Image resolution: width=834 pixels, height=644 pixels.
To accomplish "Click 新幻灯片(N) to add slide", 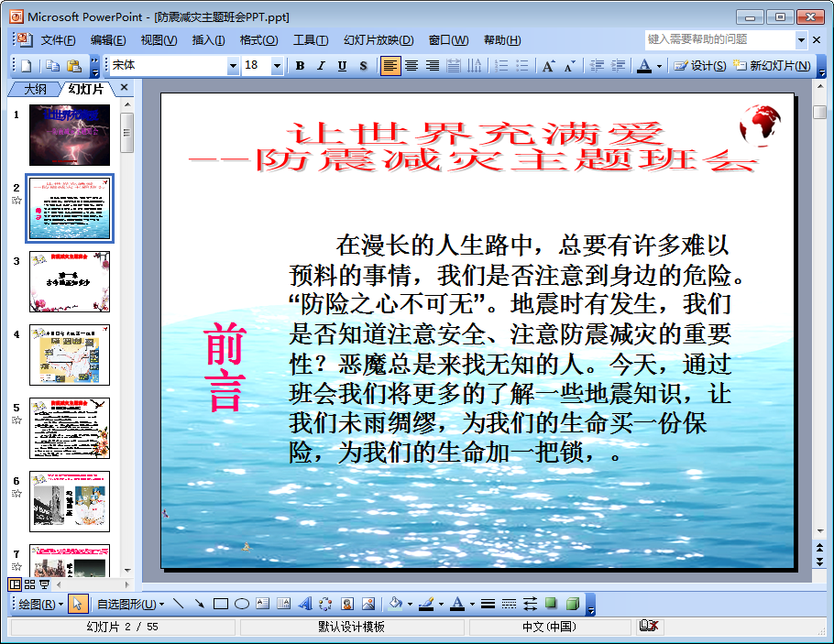I will tap(772, 66).
